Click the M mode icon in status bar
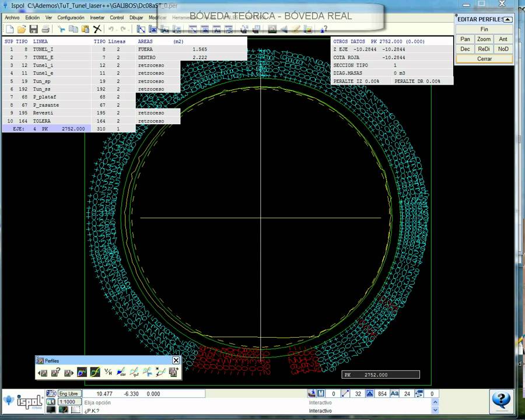This screenshot has height=420, width=525. click(321, 394)
